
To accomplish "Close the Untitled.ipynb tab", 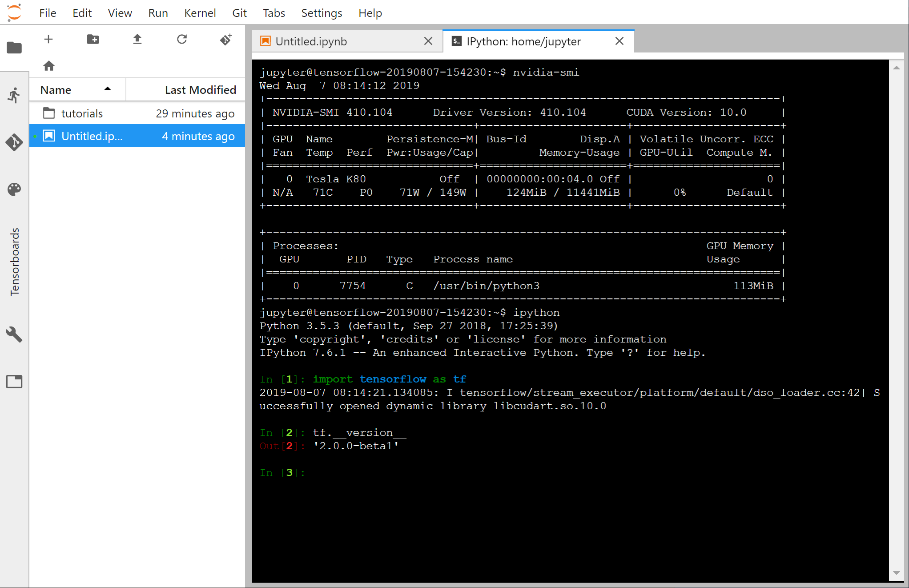I will click(428, 41).
